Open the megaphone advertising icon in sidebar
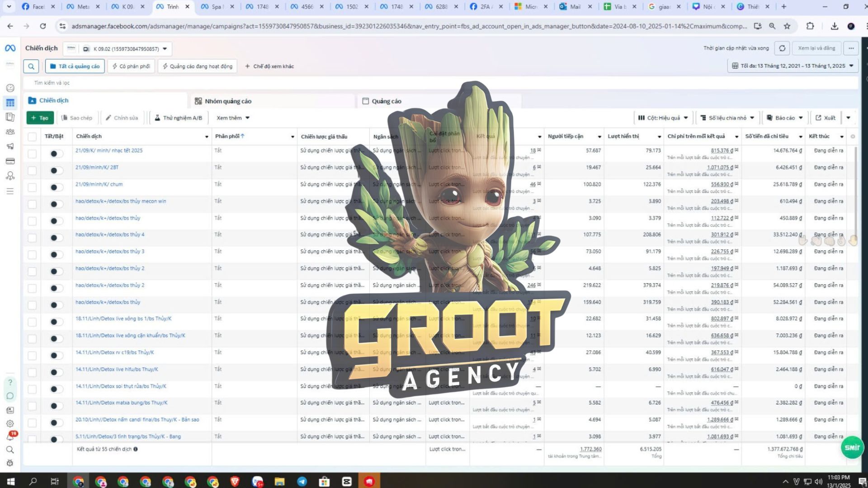The image size is (868, 488). [x=10, y=146]
